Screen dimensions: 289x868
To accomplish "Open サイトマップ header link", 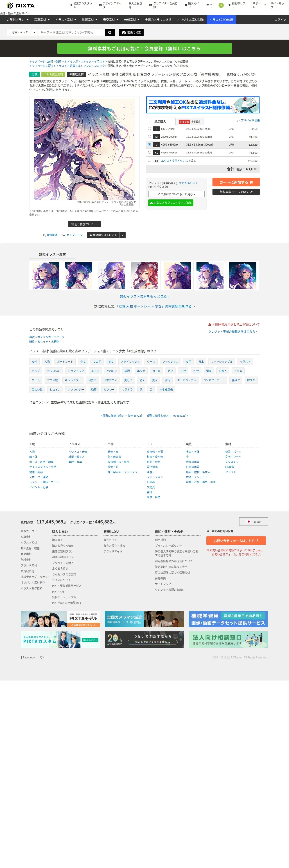I will click(x=277, y=5).
